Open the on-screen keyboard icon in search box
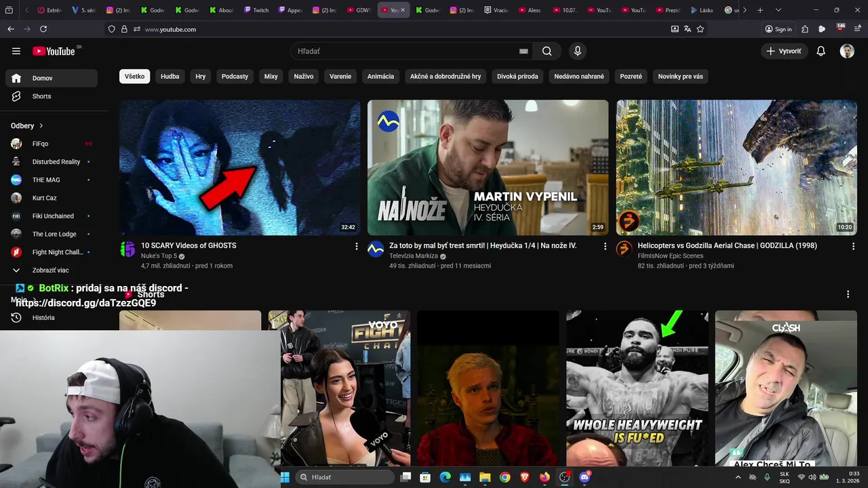 [x=524, y=51]
